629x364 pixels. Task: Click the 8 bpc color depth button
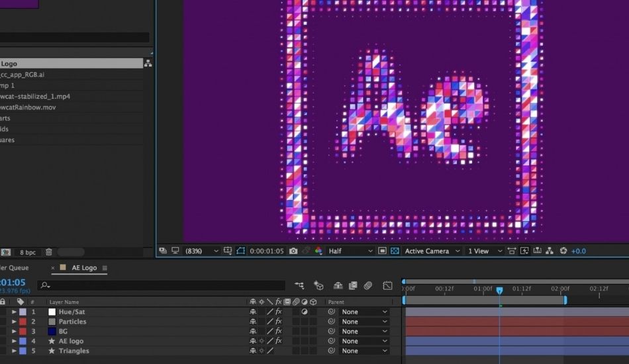coord(28,252)
